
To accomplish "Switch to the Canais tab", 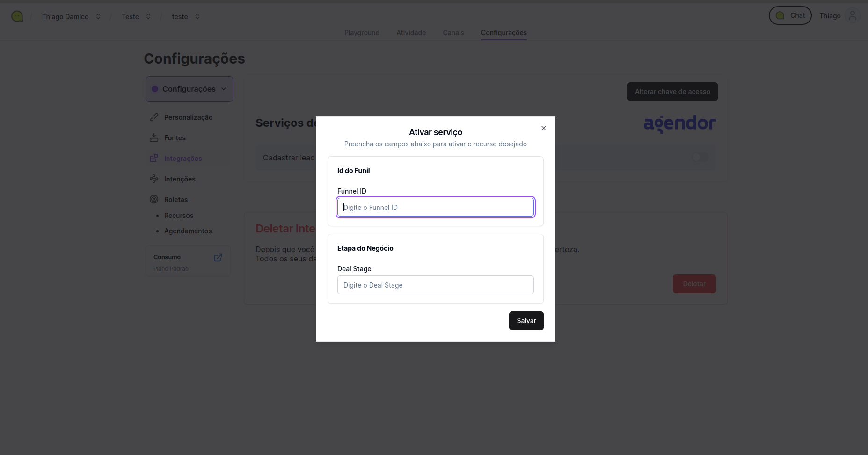I will pos(453,33).
